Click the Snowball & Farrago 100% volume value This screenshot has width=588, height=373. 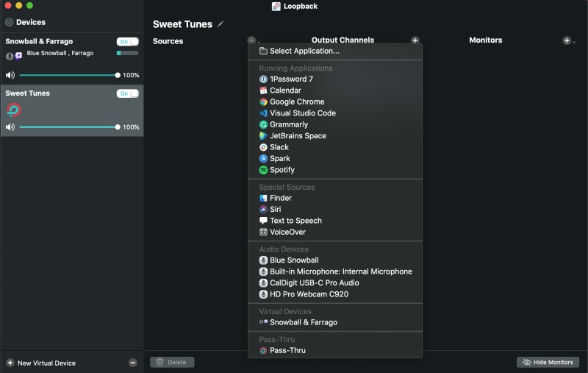[x=131, y=75]
